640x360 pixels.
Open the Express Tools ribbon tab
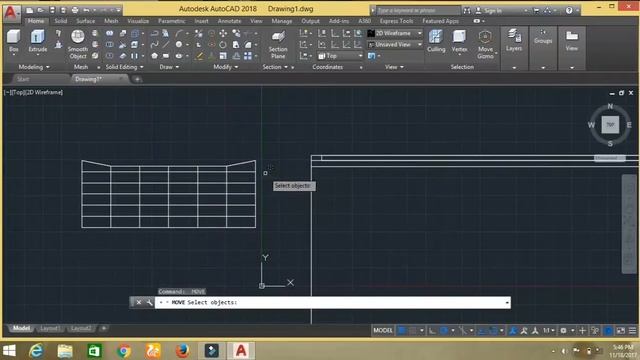(396, 21)
